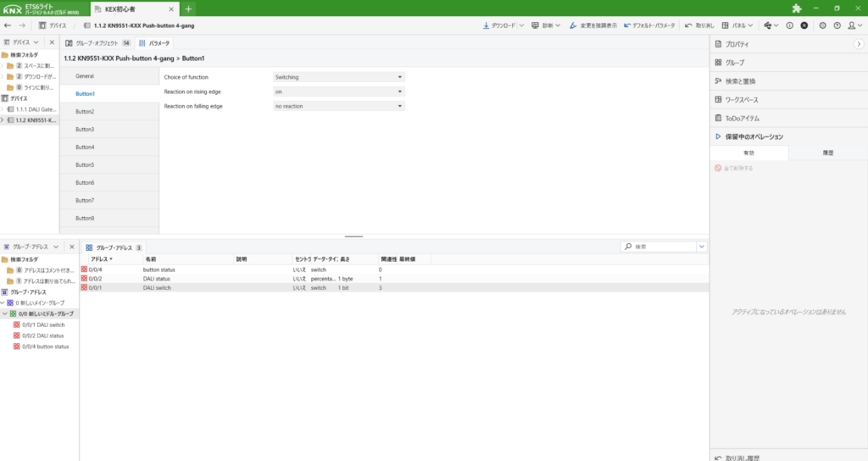Select the Button2 parameter page
The height and width of the screenshot is (461, 868).
click(x=85, y=112)
